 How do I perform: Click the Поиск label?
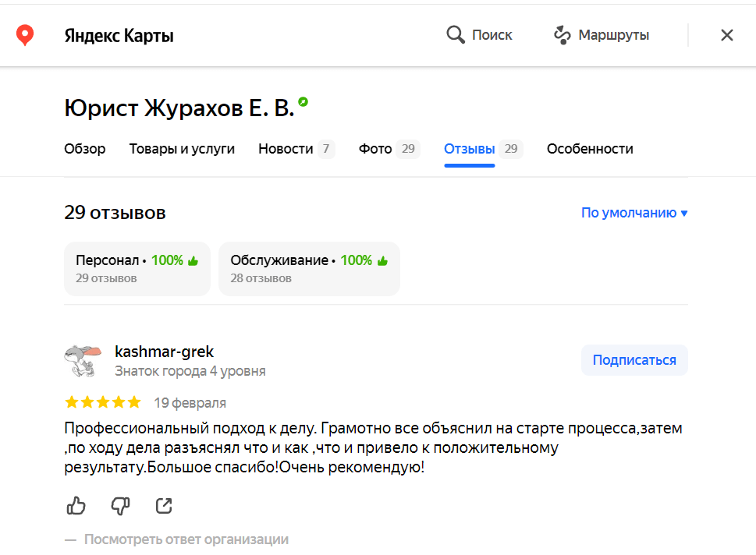coord(492,34)
